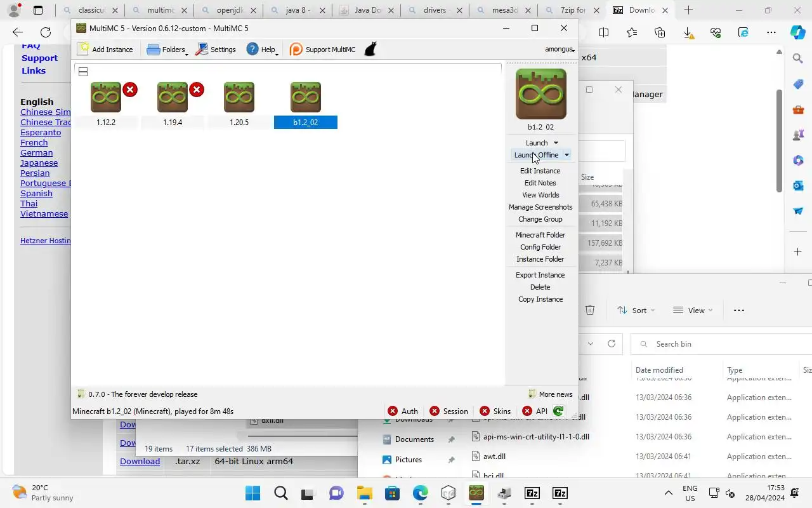The width and height of the screenshot is (812, 508).
Task: Open Edge downloads icon
Action: (688, 32)
